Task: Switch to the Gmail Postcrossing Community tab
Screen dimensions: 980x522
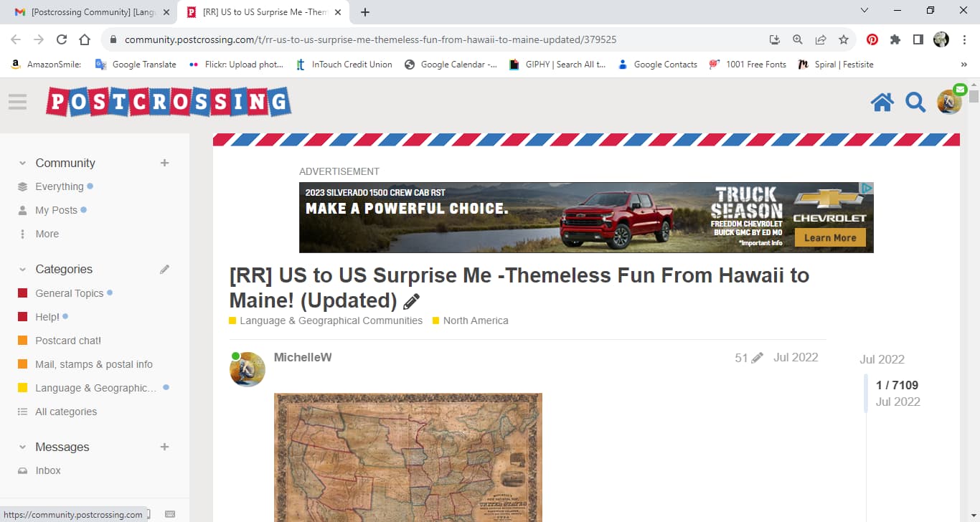Action: click(93, 12)
